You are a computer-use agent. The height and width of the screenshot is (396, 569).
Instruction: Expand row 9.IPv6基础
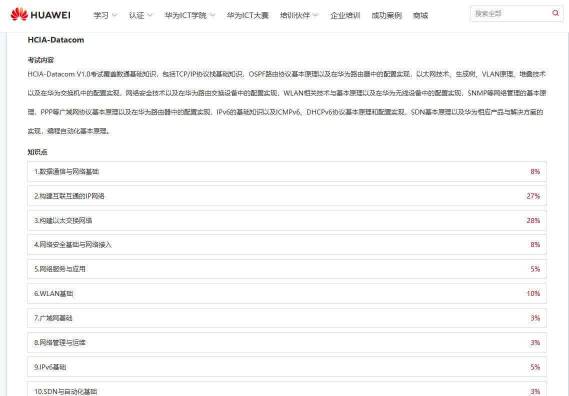[x=287, y=367]
